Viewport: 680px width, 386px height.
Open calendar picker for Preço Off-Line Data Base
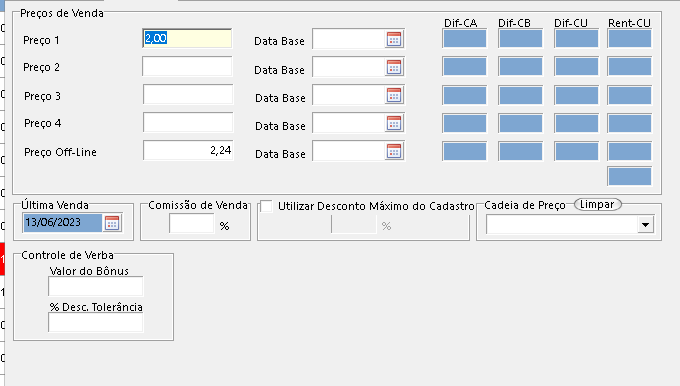[394, 151]
